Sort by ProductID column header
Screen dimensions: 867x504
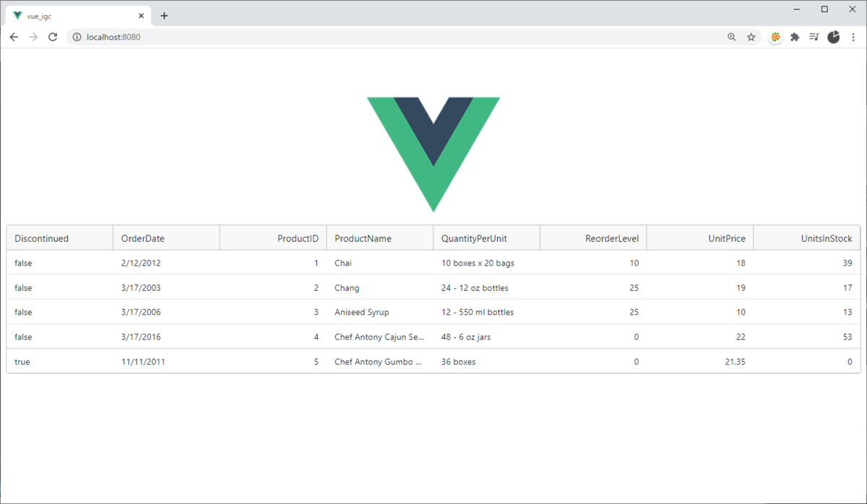point(273,238)
